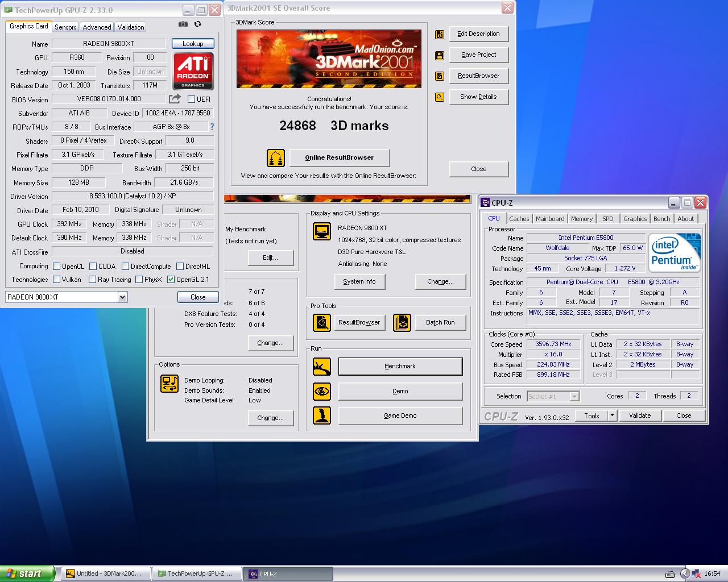
Task: Click the ResultBrowser icon near Show Details
Action: click(440, 76)
